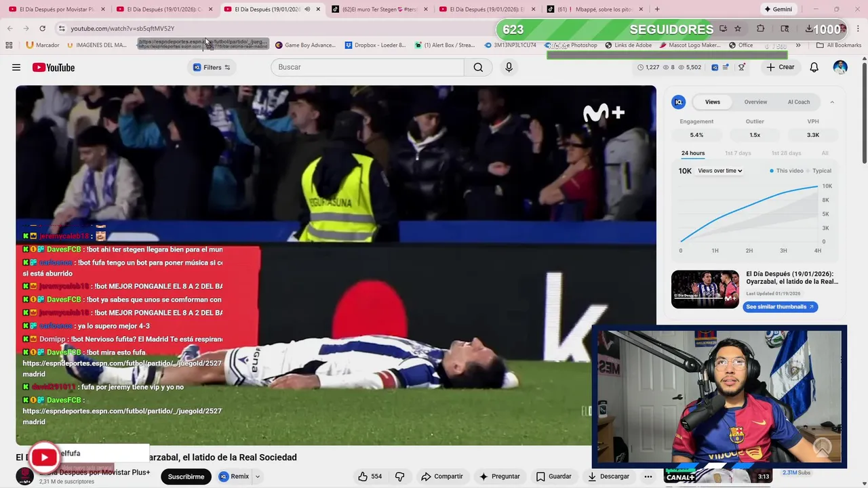Image resolution: width=868 pixels, height=488 pixels.
Task: Open Chrome apps grid in bookmarks bar
Action: tap(9, 45)
